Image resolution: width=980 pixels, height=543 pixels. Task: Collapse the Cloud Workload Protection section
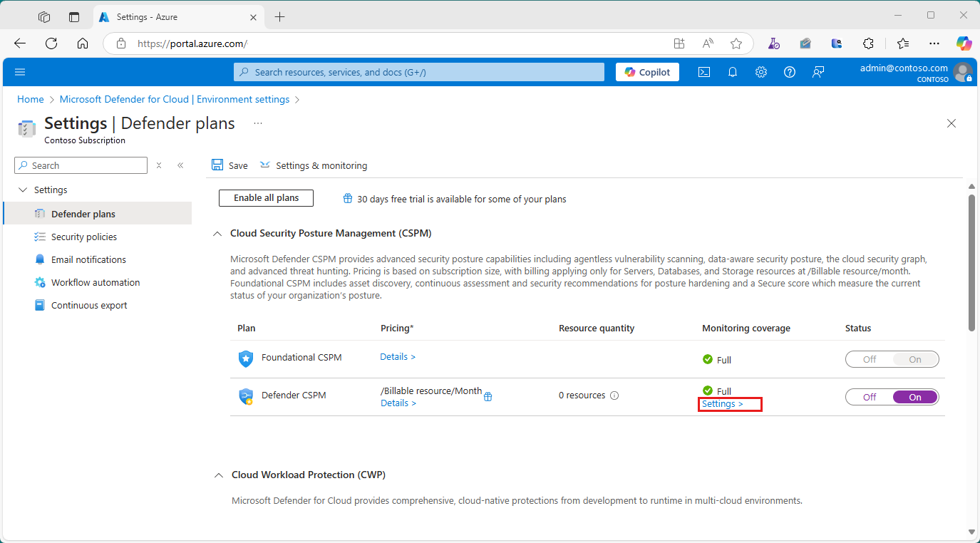tap(217, 475)
